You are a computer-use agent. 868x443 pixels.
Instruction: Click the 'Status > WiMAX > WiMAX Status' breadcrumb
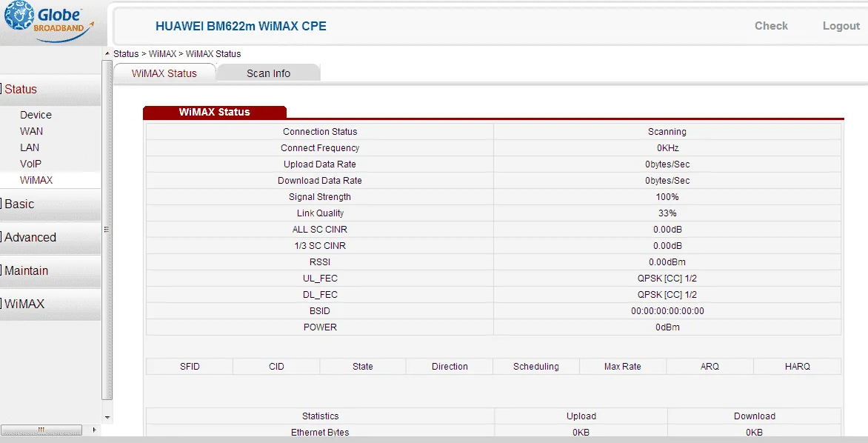177,54
